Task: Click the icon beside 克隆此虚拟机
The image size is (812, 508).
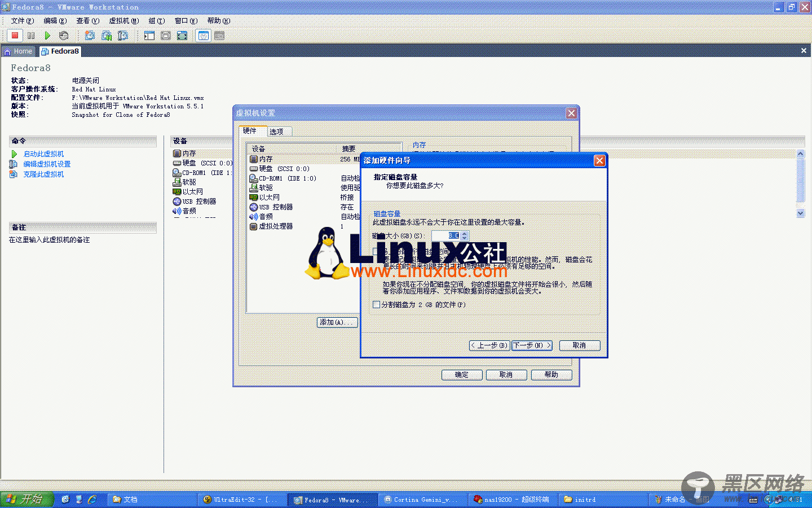Action: pyautogui.click(x=14, y=174)
